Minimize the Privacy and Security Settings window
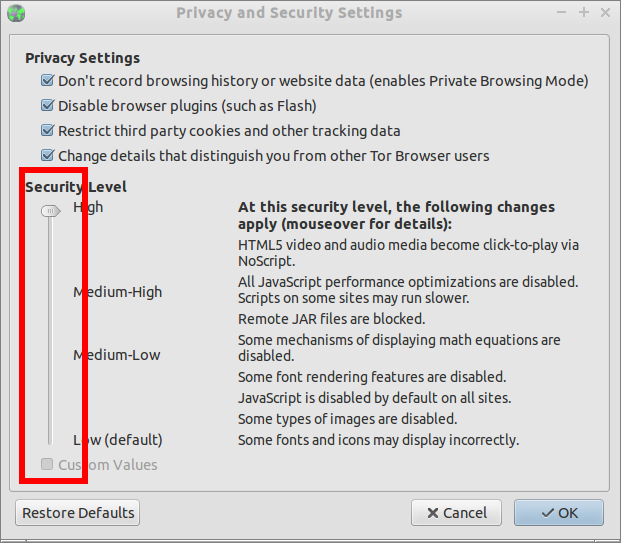621x543 pixels. [x=563, y=13]
